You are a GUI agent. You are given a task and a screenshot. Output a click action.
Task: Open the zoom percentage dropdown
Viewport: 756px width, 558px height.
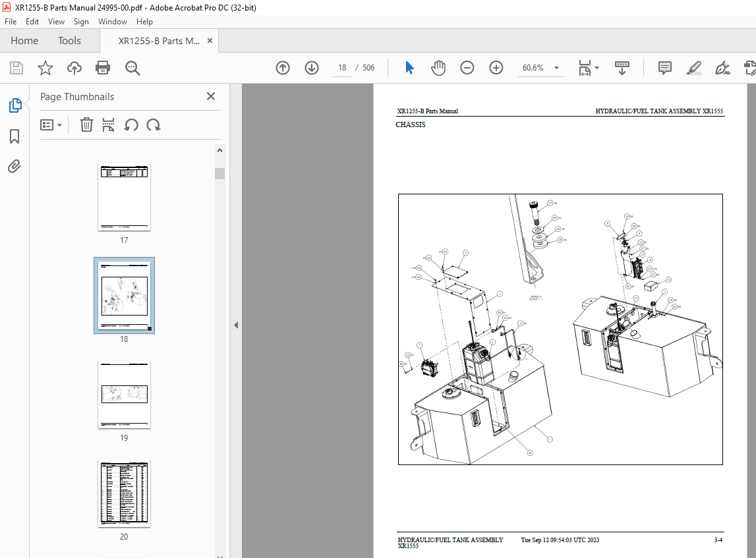(556, 68)
